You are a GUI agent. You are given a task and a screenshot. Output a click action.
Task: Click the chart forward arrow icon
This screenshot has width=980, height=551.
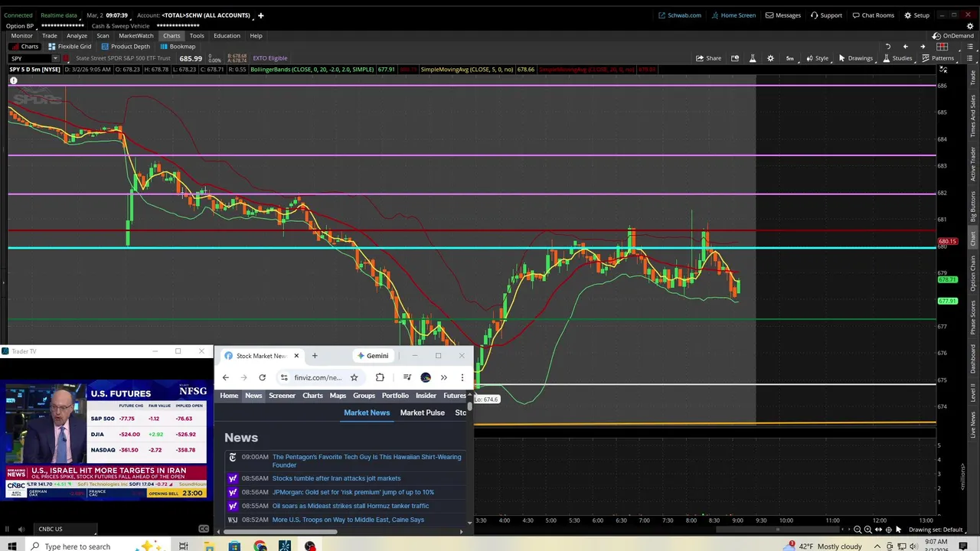(923, 47)
